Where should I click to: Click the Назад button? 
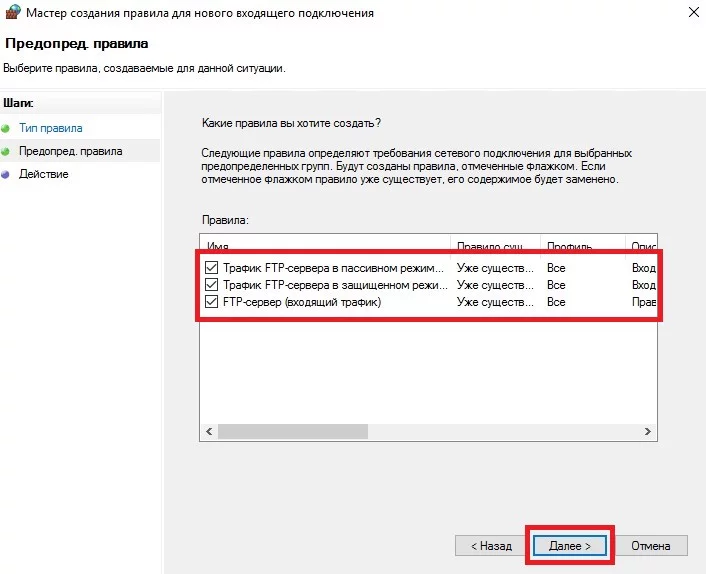pos(491,546)
